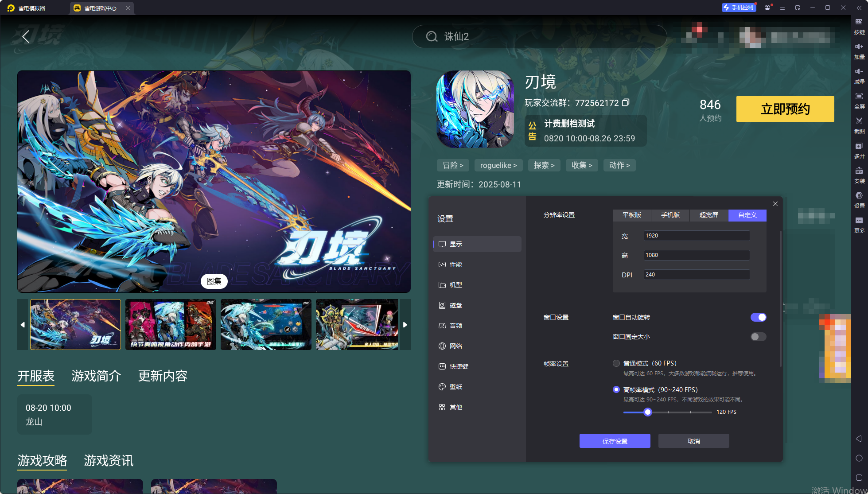
Task: Select the 磁盘 disk settings category
Action: [477, 305]
